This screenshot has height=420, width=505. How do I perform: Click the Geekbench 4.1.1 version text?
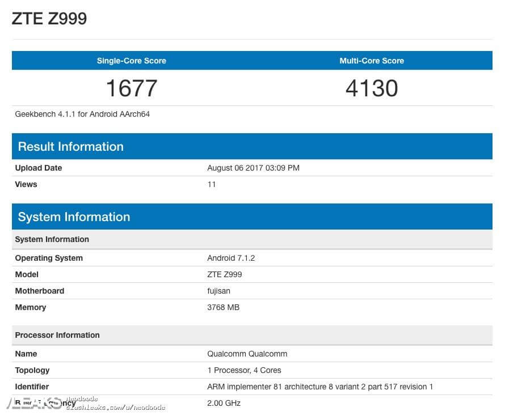click(82, 114)
